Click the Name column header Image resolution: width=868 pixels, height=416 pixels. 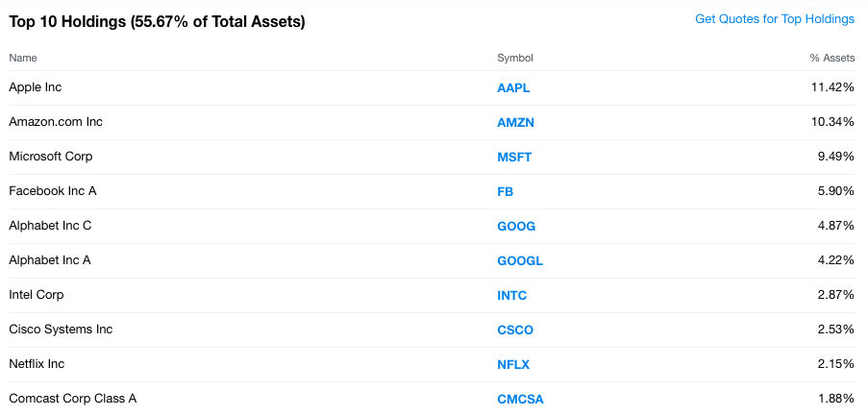23,59
